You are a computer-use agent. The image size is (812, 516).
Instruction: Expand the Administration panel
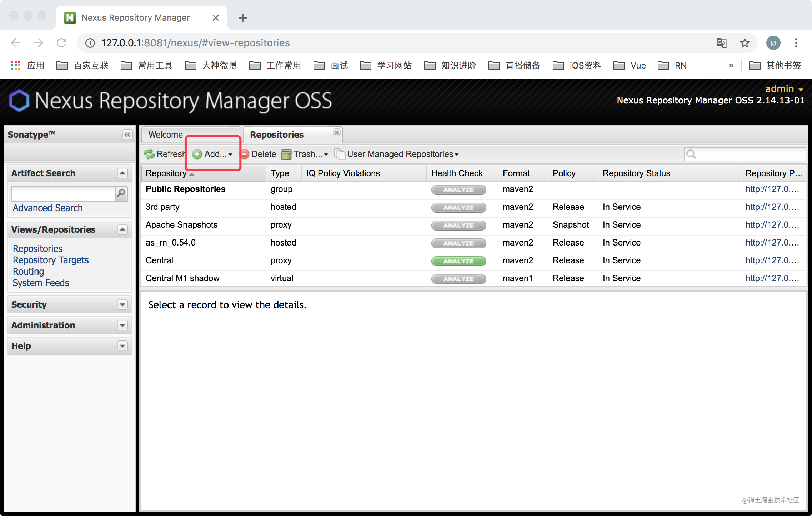tap(122, 325)
